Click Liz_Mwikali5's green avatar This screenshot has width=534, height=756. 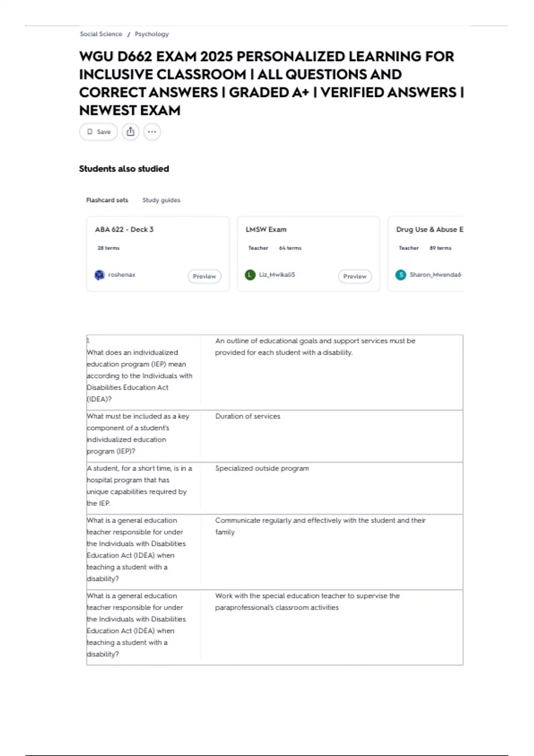pos(250,275)
